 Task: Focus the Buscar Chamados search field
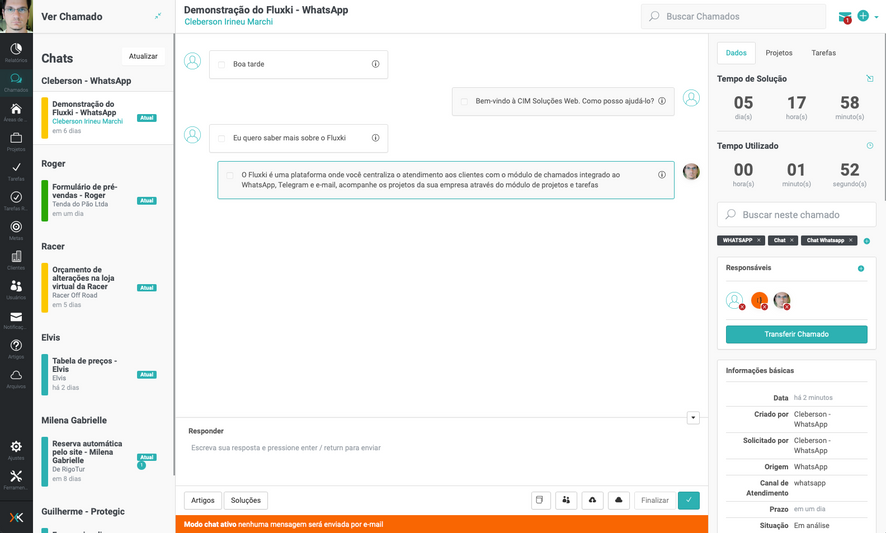(x=733, y=16)
